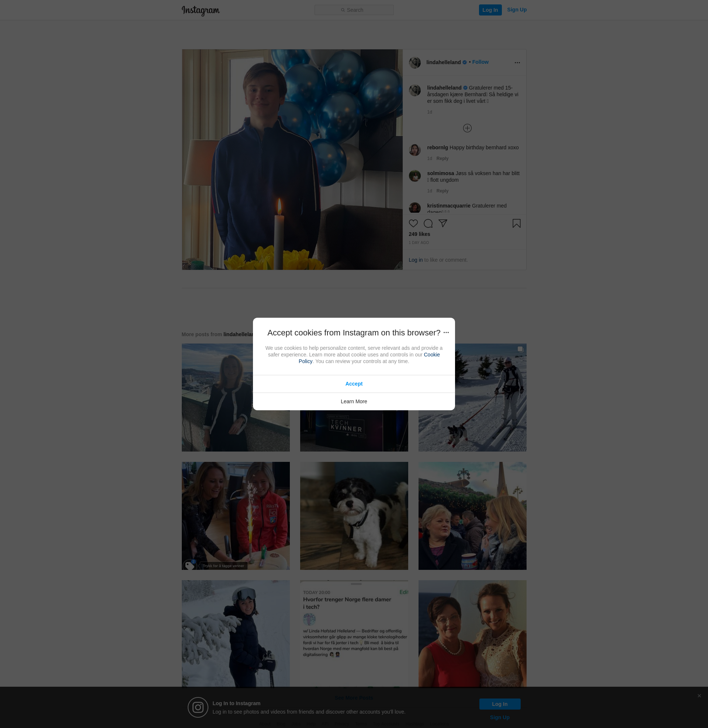Click the Instagram logo in header
This screenshot has height=728, width=708.
coord(201,10)
